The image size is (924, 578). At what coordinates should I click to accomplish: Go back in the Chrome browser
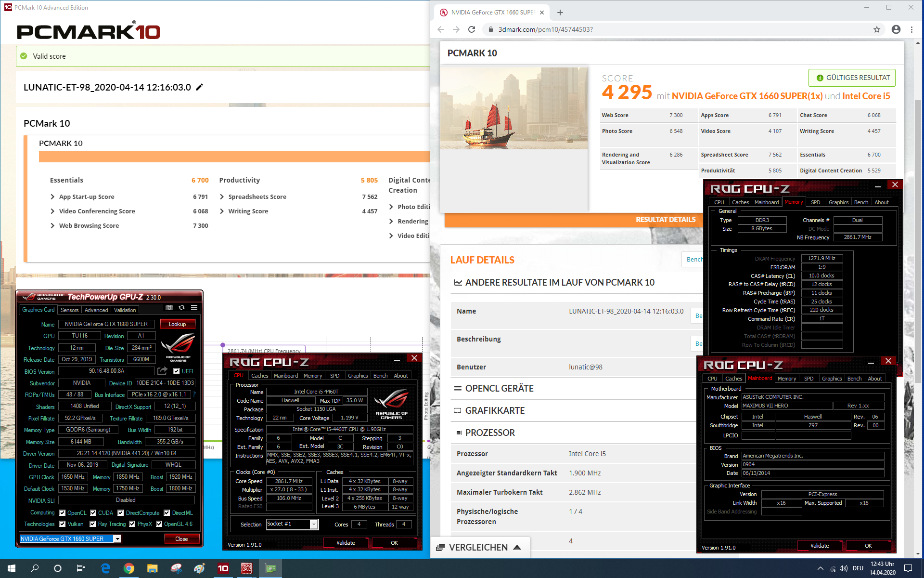tap(441, 29)
